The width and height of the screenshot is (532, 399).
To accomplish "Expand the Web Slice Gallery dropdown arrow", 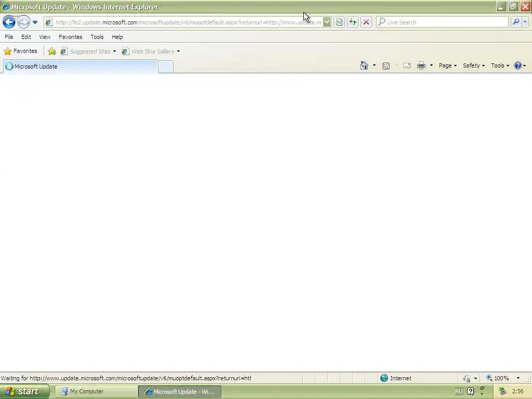I will pyautogui.click(x=179, y=51).
